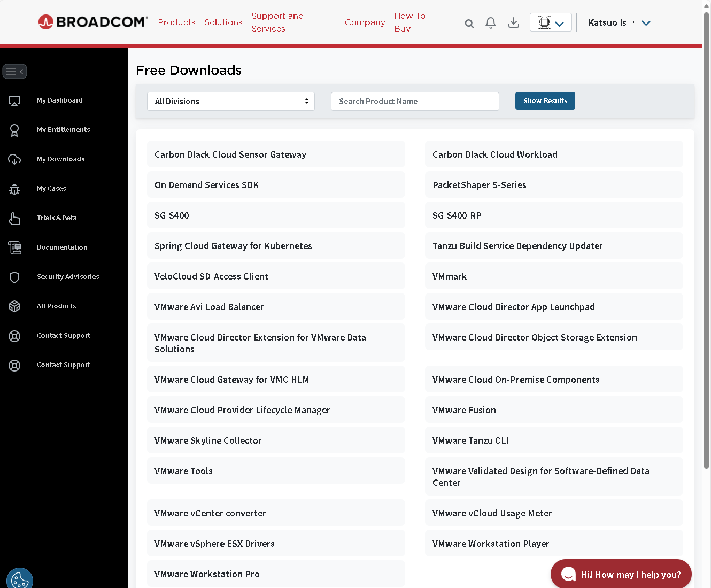Open My Dashboard icon in sidebar
The image size is (711, 588).
[x=14, y=100]
